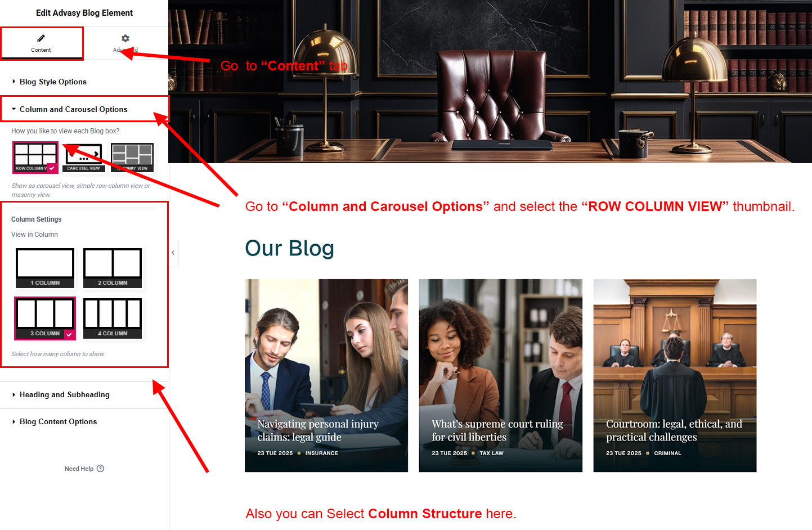The width and height of the screenshot is (812, 530).
Task: Switch to the Content tab
Action: pyautogui.click(x=42, y=43)
